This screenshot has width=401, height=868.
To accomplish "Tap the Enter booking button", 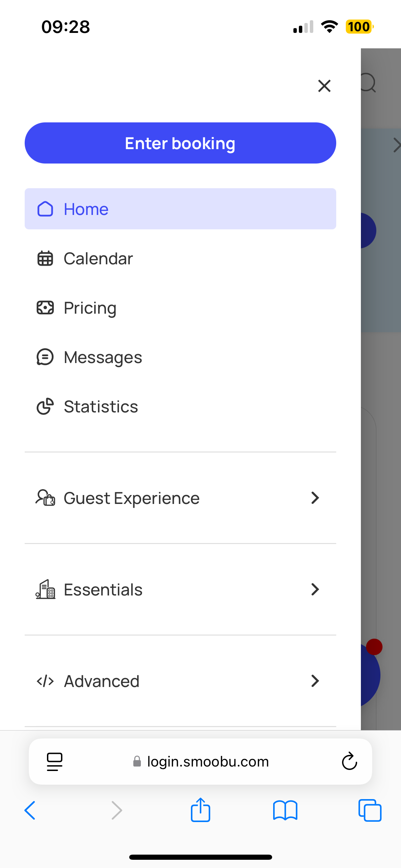I will (x=180, y=143).
